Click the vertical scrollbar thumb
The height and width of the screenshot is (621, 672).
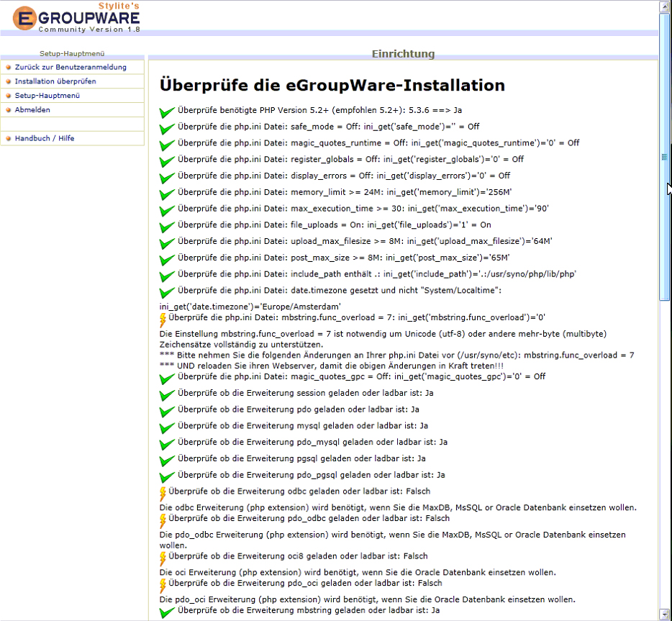pos(664,156)
